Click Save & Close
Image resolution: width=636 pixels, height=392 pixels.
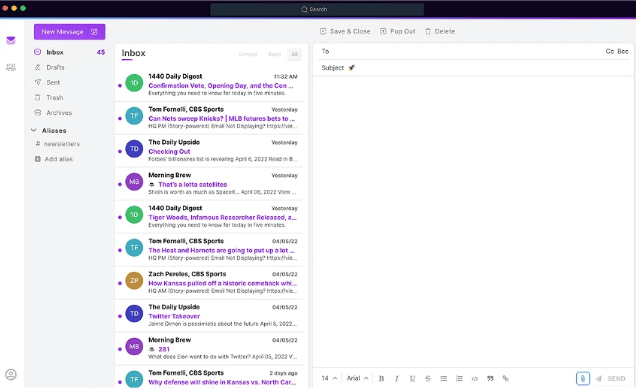click(345, 31)
